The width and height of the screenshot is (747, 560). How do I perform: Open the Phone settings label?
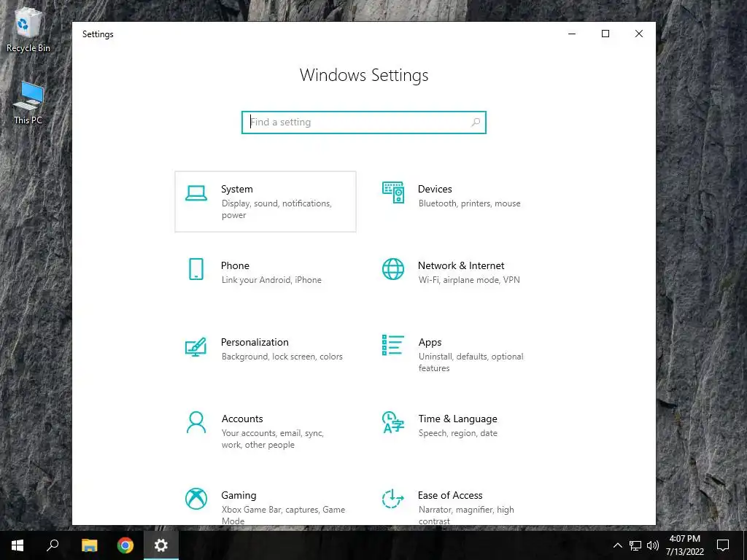235,265
